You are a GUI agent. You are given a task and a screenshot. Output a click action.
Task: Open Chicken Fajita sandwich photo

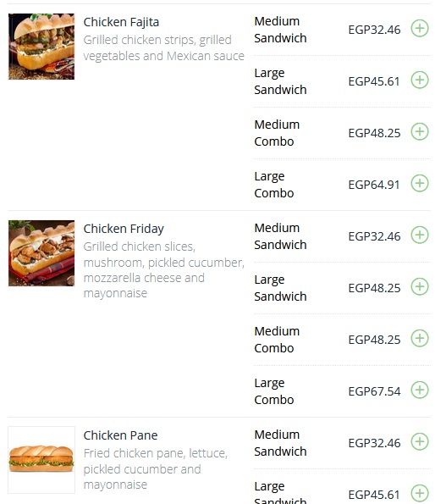coord(41,47)
